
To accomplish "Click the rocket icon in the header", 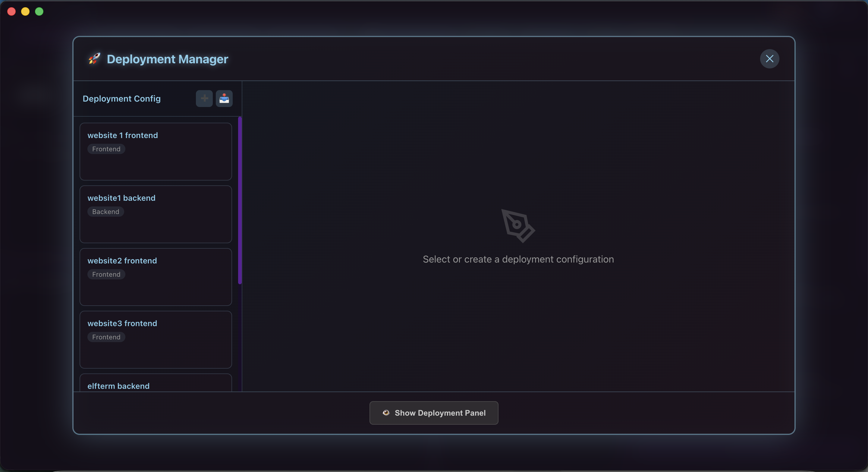I will pos(94,59).
